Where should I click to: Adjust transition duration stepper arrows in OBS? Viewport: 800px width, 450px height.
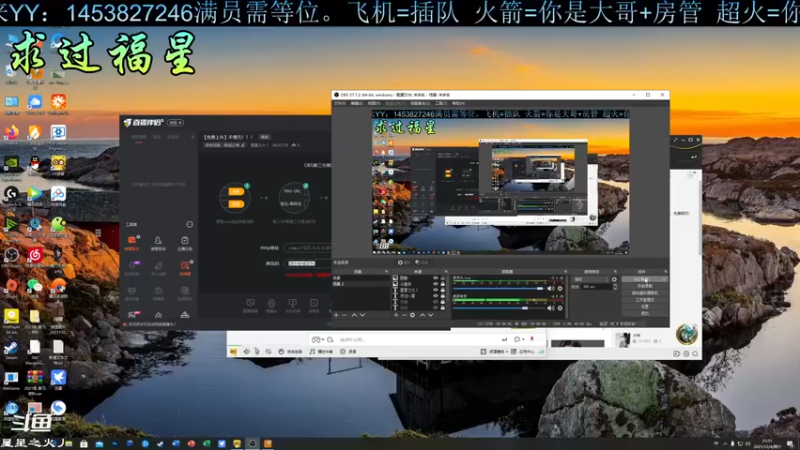point(615,287)
